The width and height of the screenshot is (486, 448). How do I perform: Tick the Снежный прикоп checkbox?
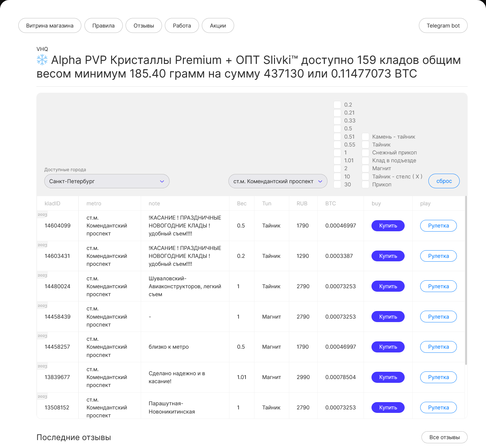tap(365, 152)
